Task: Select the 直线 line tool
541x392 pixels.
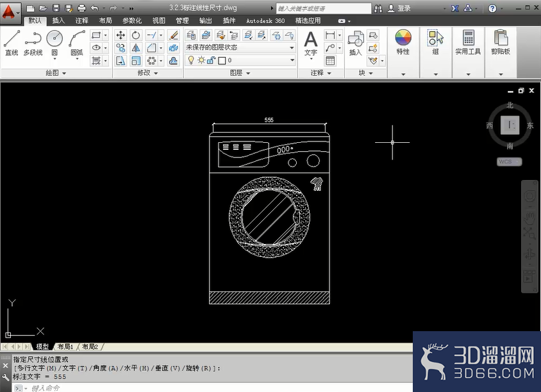Action: click(12, 43)
